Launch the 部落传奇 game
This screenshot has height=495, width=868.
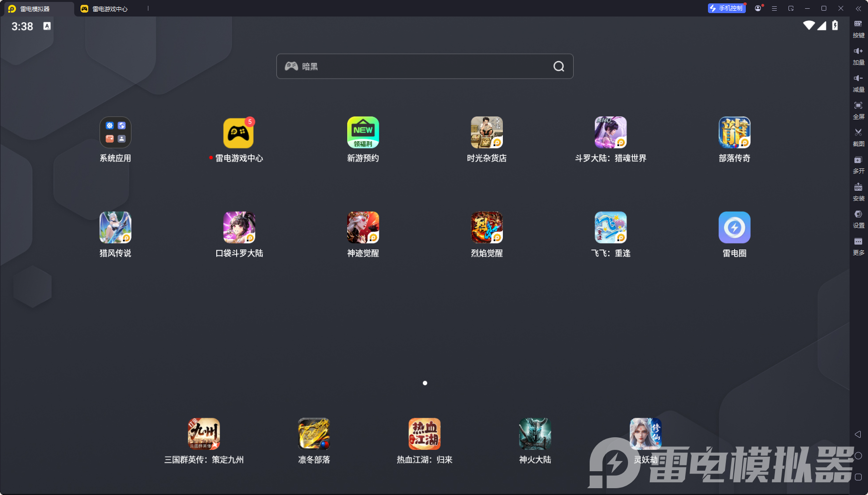click(735, 132)
